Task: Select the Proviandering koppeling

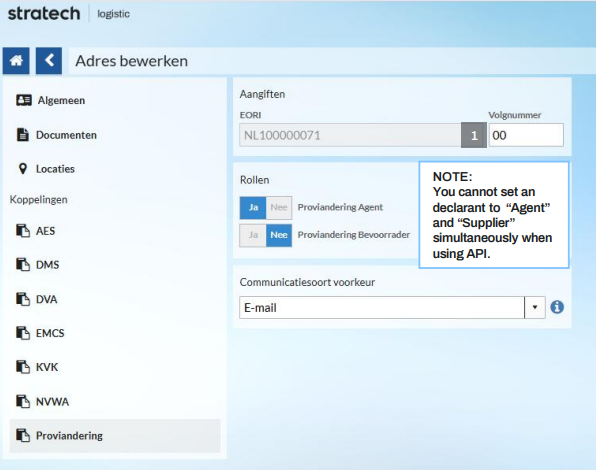Action: point(115,435)
